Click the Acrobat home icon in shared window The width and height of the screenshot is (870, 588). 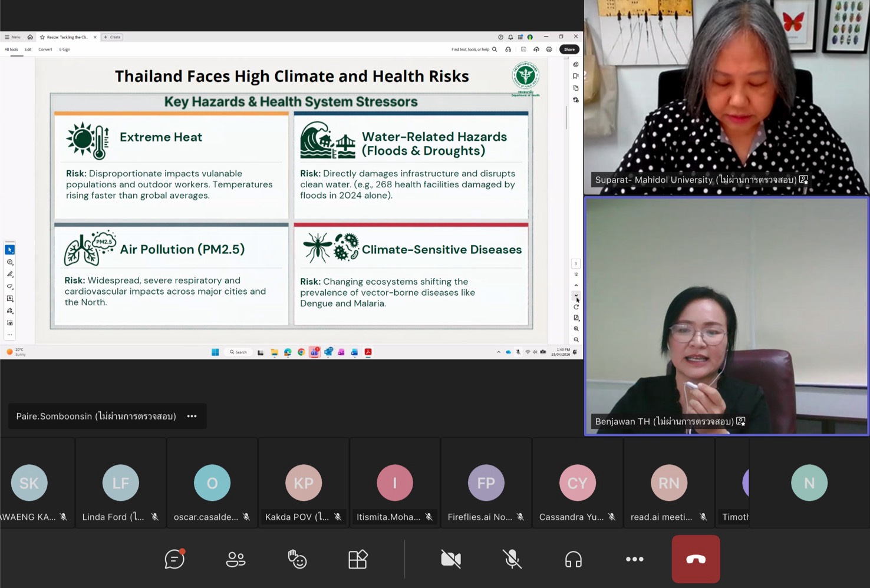tap(30, 37)
